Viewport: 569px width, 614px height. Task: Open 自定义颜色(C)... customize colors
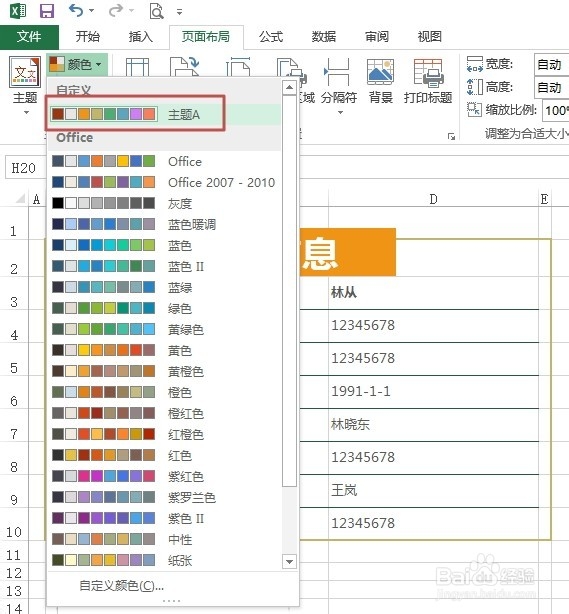121,586
